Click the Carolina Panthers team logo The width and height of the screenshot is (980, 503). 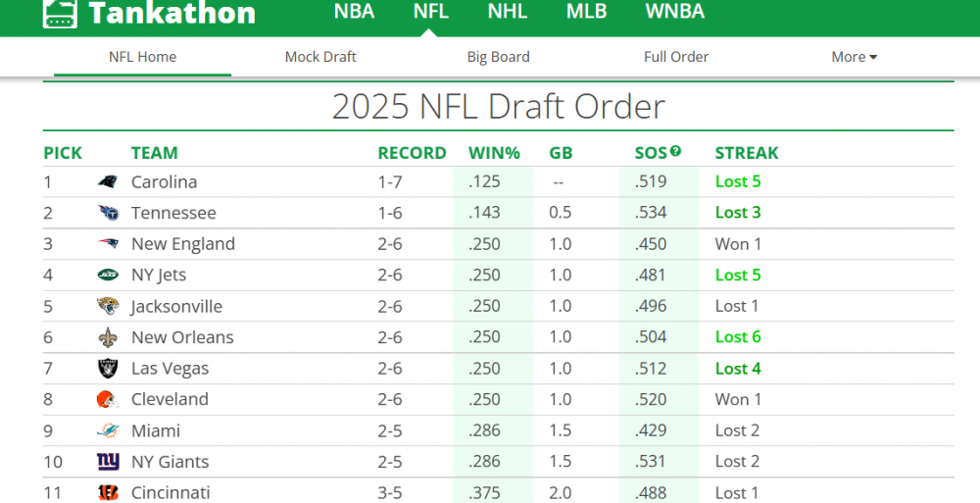coord(108,181)
